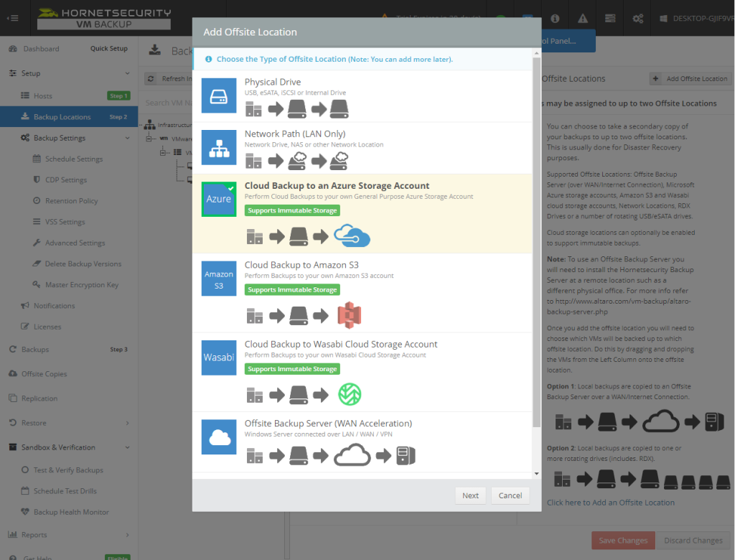Image resolution: width=735 pixels, height=560 pixels.
Task: Click the Replication icon in the sidebar
Action: point(13,398)
